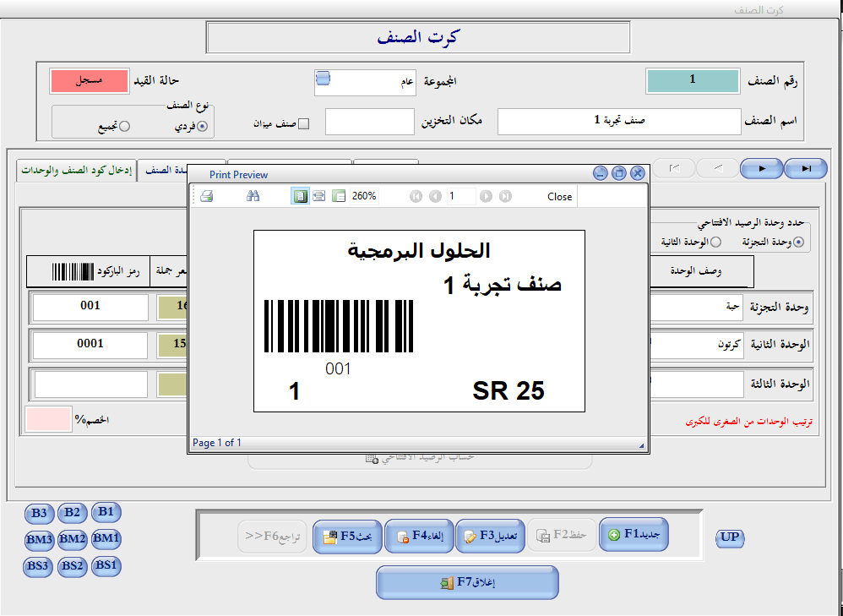Minimize the Print Preview window

[601, 173]
